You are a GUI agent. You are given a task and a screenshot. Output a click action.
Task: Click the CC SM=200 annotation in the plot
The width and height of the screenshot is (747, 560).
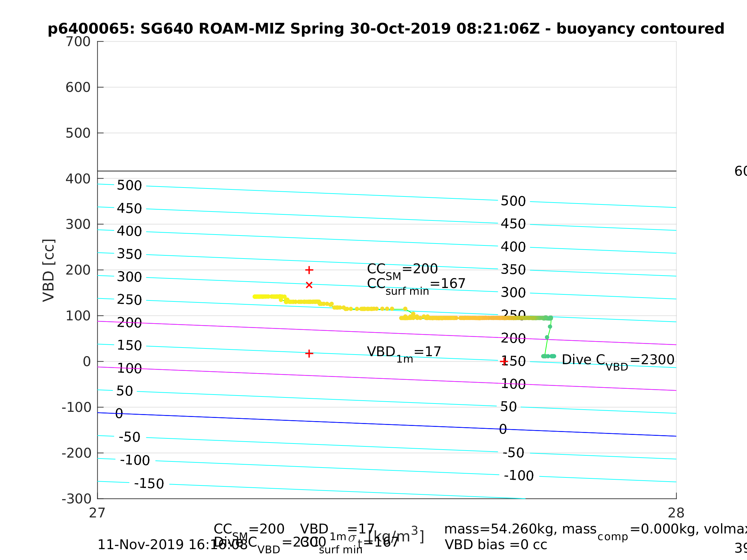tap(402, 270)
